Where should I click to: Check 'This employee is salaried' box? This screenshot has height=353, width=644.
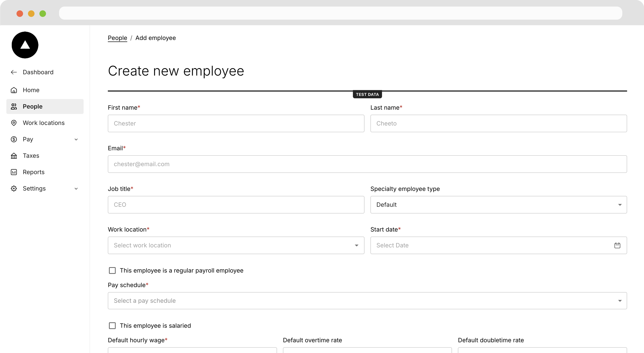[112, 325]
